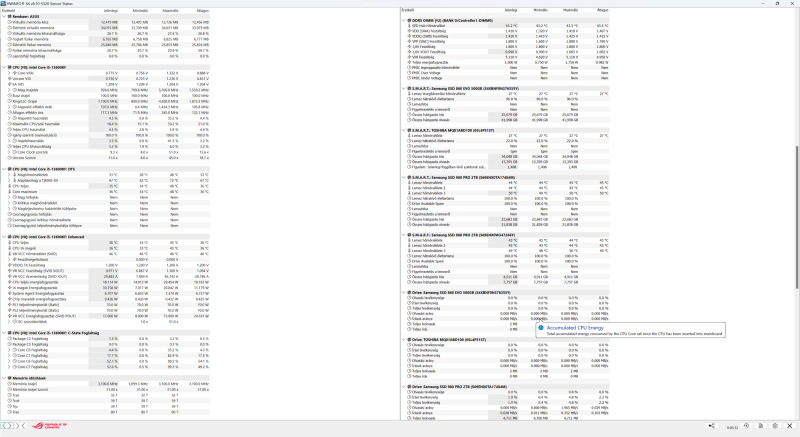Click the icon beside Memória órajel

(10, 384)
